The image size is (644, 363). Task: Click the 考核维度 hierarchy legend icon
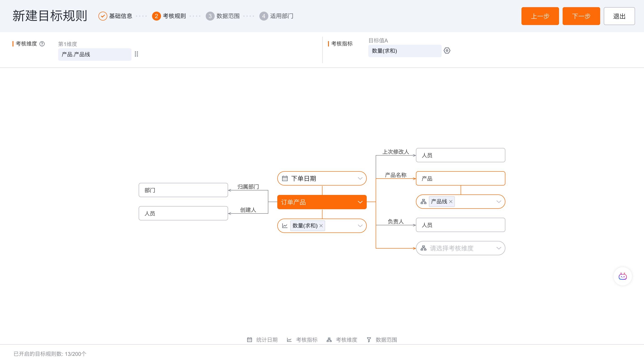pos(329,340)
